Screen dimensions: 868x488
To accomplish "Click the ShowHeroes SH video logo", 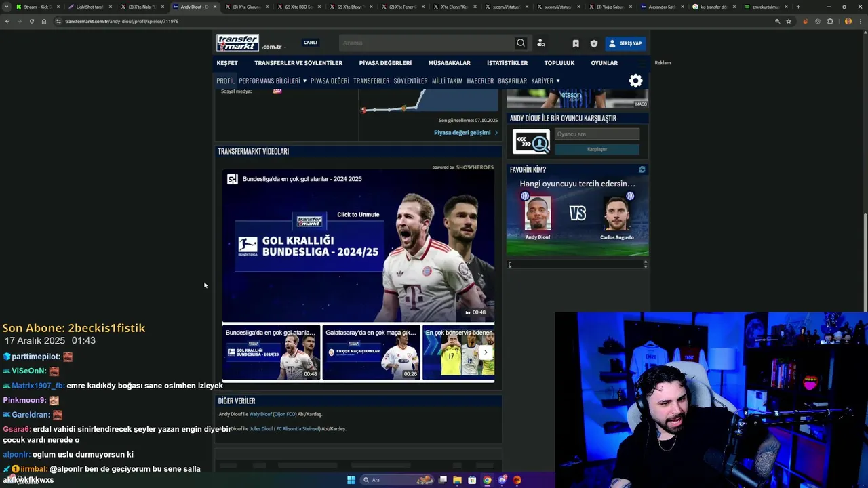I will 232,179.
